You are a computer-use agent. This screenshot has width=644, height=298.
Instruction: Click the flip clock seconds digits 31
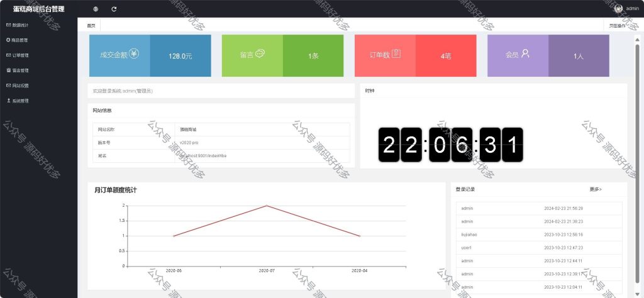pos(501,145)
